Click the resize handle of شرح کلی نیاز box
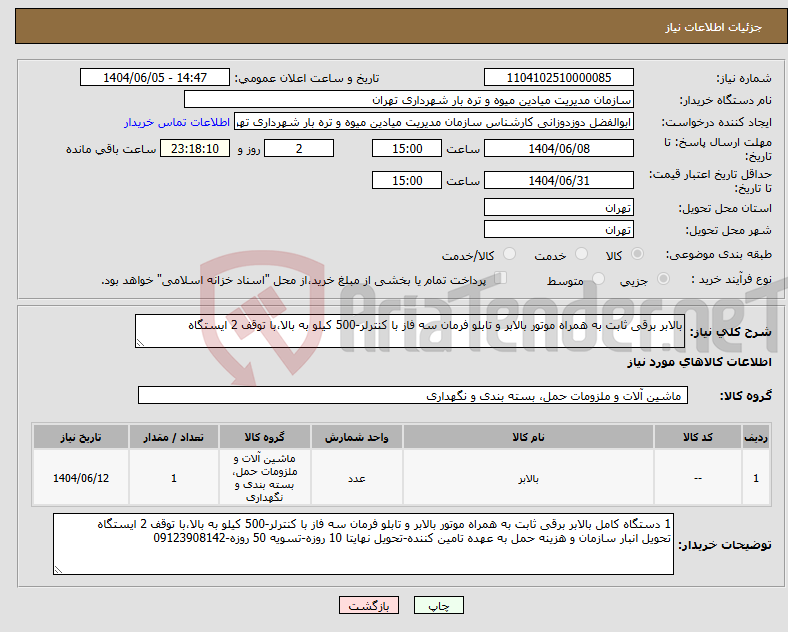This screenshot has width=788, height=632. pos(140,343)
